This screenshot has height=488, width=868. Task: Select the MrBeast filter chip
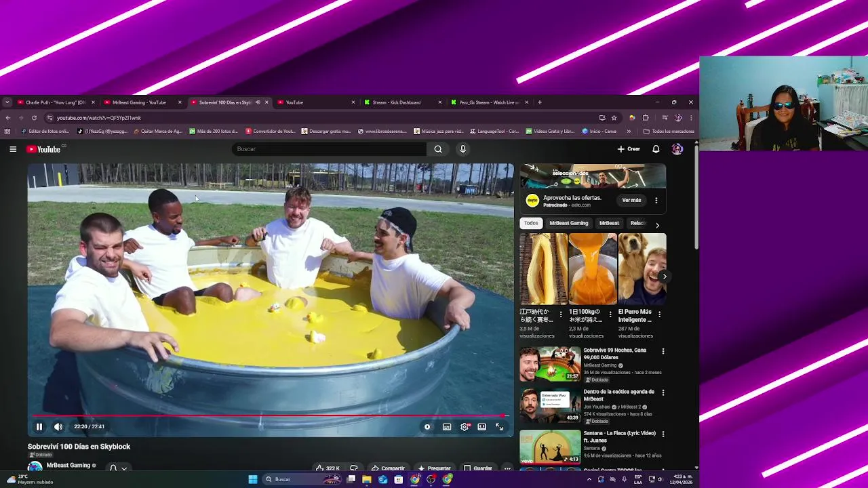[609, 223]
